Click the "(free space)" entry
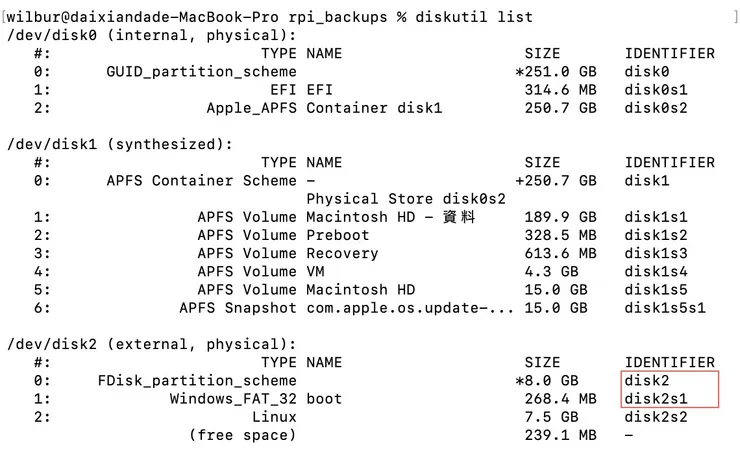This screenshot has width=740, height=454. pyautogui.click(x=242, y=435)
